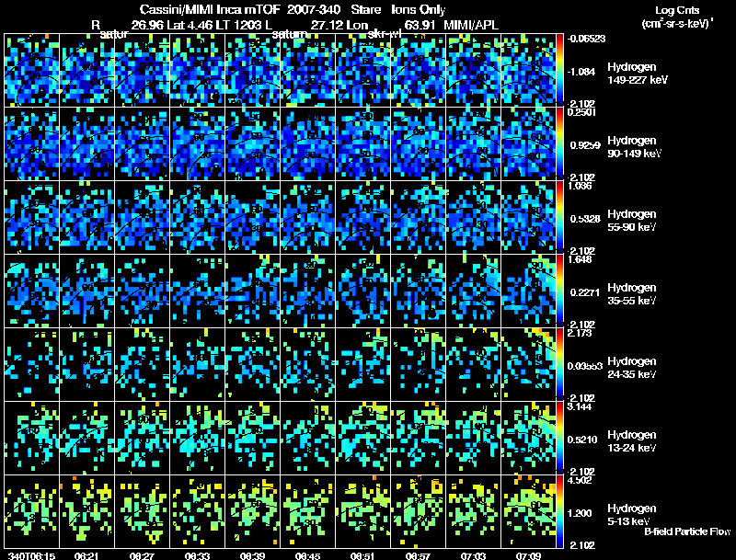Open the 5-13 keV image panel above 340T06:15
Image resolution: width=736 pixels, height=560 pixels.
(31, 511)
